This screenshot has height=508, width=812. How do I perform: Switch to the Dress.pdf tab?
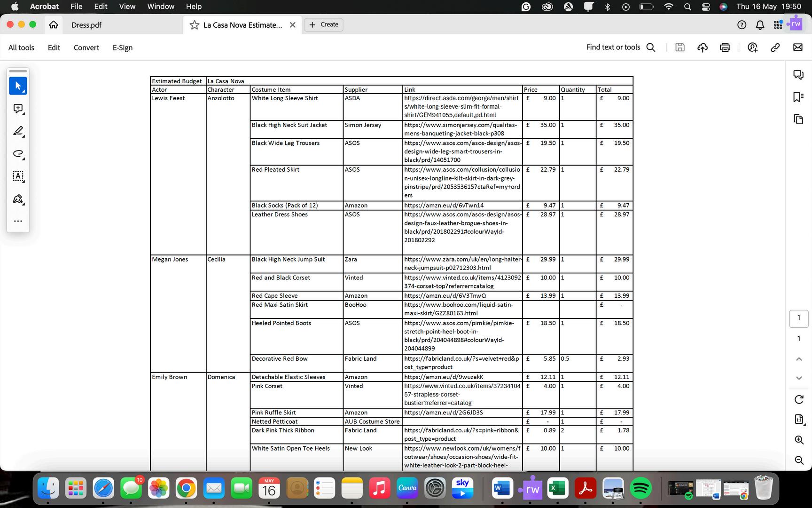tap(86, 25)
